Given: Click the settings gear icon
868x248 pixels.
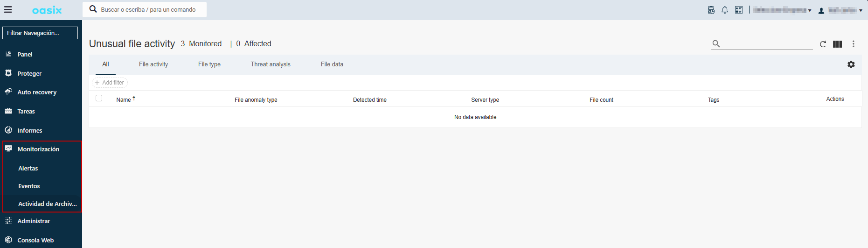Looking at the screenshot, I should point(851,64).
